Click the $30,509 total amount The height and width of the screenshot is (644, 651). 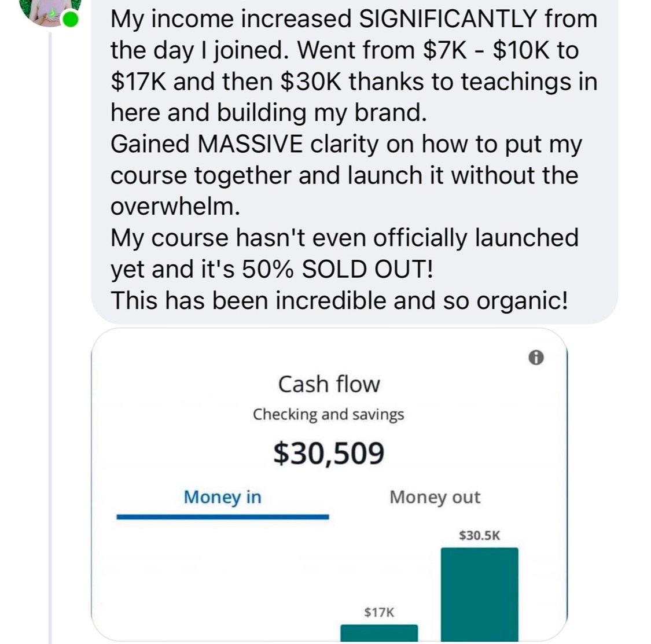[x=329, y=453]
